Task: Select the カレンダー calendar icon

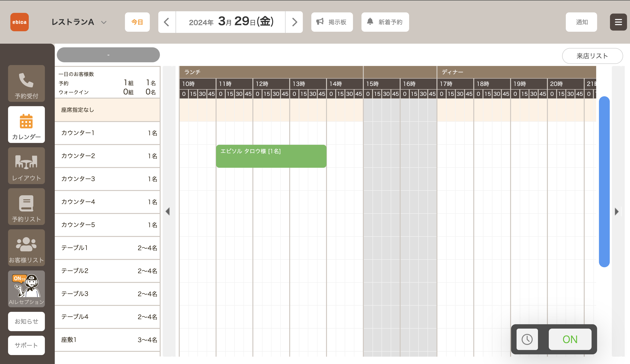Action: point(26,125)
